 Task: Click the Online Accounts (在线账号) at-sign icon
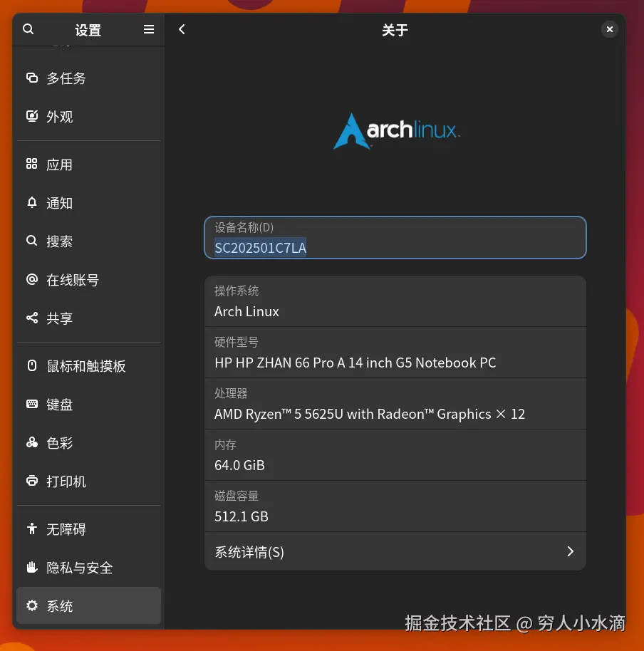32,279
